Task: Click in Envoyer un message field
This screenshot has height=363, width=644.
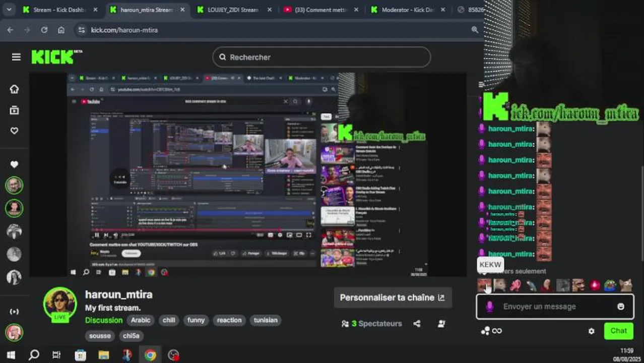Action: coord(555,307)
